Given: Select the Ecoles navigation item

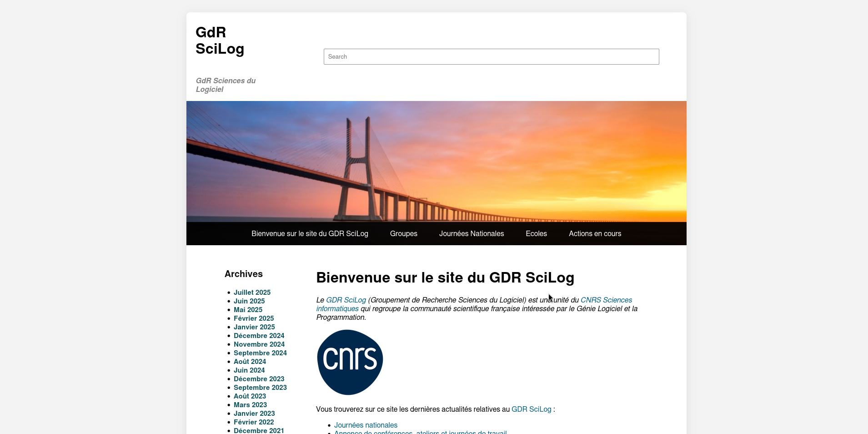Looking at the screenshot, I should pyautogui.click(x=536, y=233).
